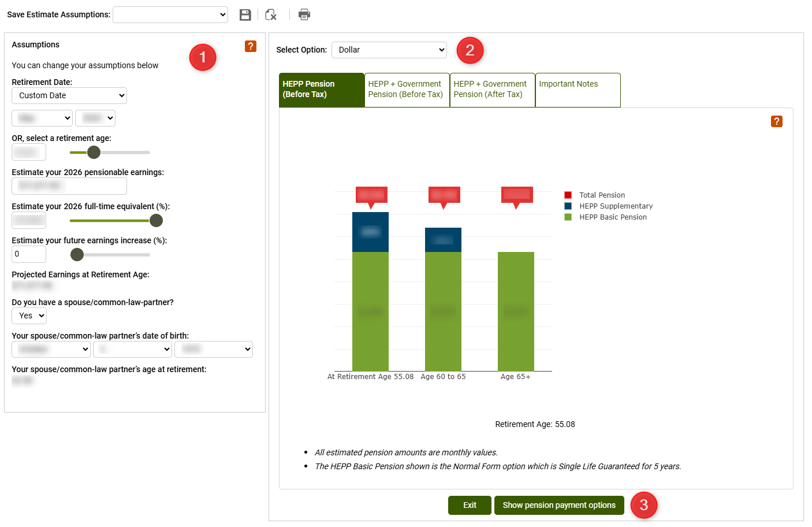Click the 2026 pensionable earnings input field

69,187
